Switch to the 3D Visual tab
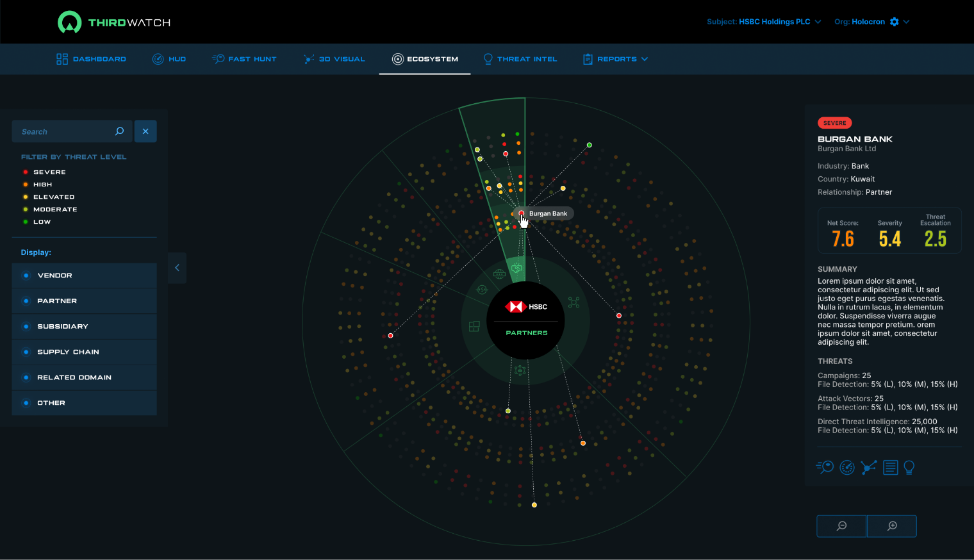The width and height of the screenshot is (974, 560). point(334,59)
